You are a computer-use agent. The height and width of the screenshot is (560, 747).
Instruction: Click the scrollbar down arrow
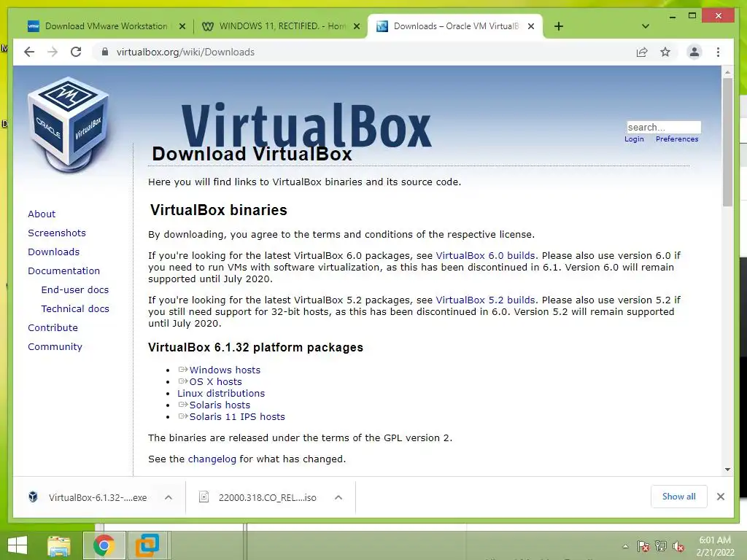[727, 470]
